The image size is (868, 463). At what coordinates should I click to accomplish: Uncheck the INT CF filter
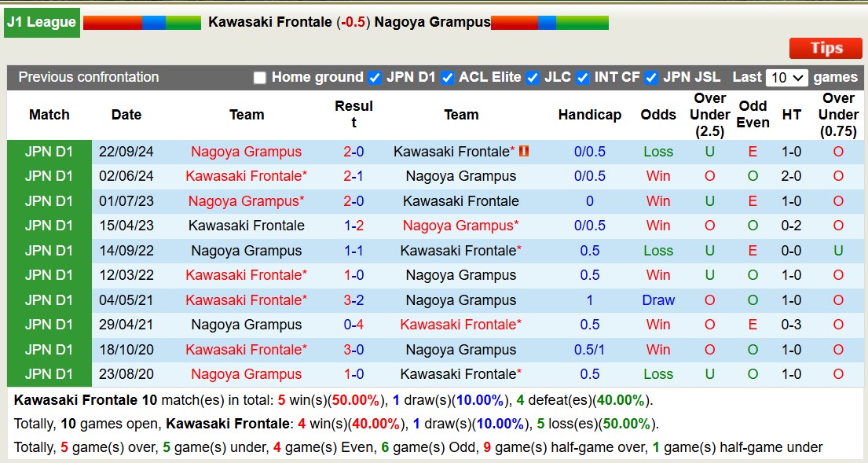pos(583,77)
